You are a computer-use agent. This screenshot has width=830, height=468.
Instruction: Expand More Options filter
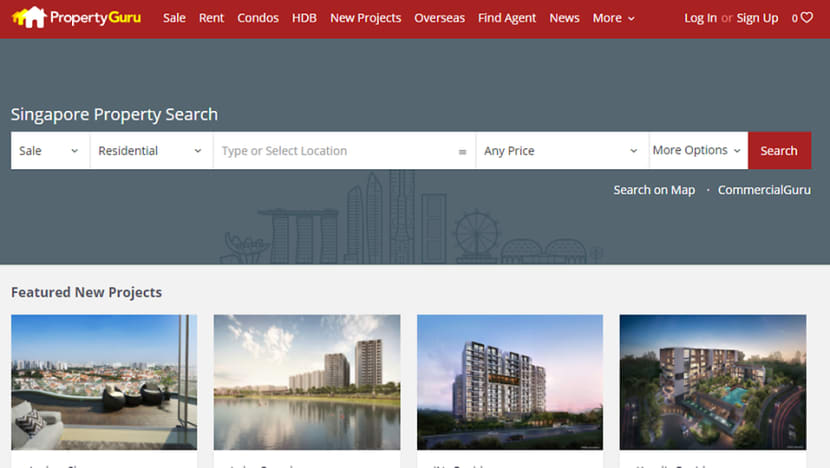[698, 151]
